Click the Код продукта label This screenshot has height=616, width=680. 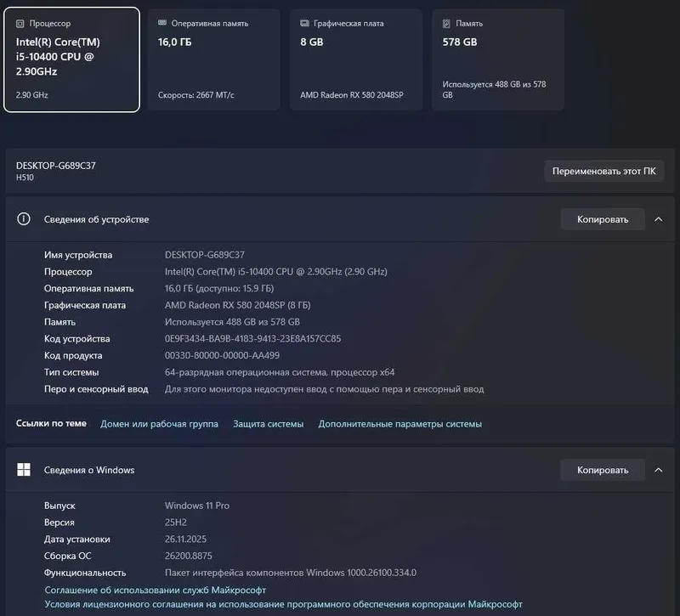click(x=73, y=355)
